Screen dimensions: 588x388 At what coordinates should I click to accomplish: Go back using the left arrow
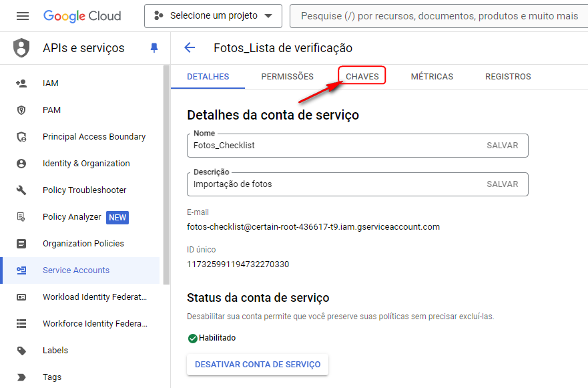(x=190, y=47)
